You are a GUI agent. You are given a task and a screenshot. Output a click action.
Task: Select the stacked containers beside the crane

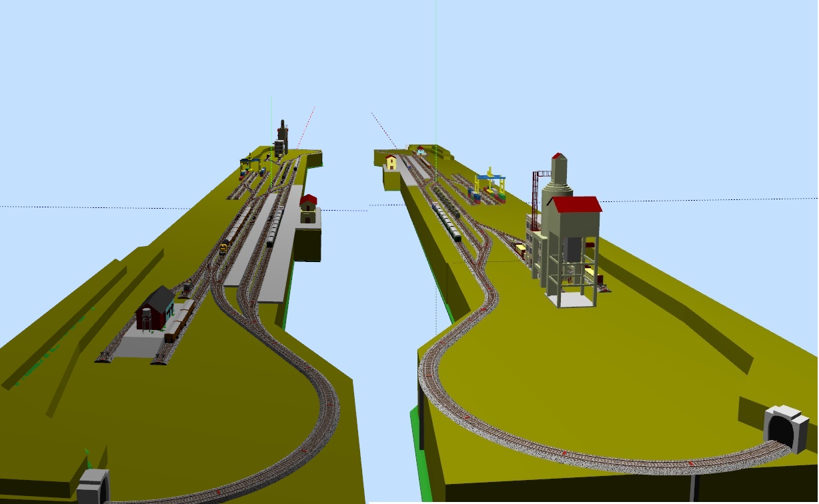474,195
